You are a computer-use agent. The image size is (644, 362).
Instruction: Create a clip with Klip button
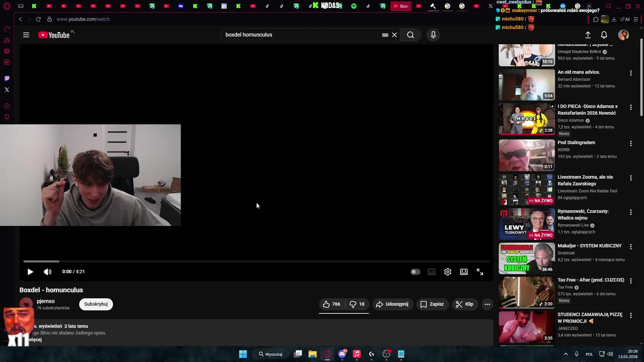464,304
